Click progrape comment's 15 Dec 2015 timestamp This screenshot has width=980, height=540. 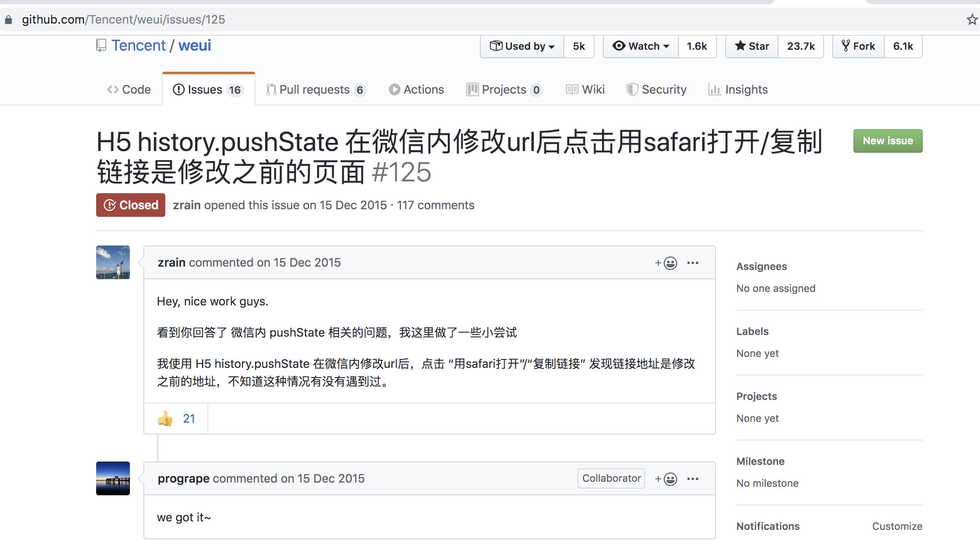click(331, 478)
